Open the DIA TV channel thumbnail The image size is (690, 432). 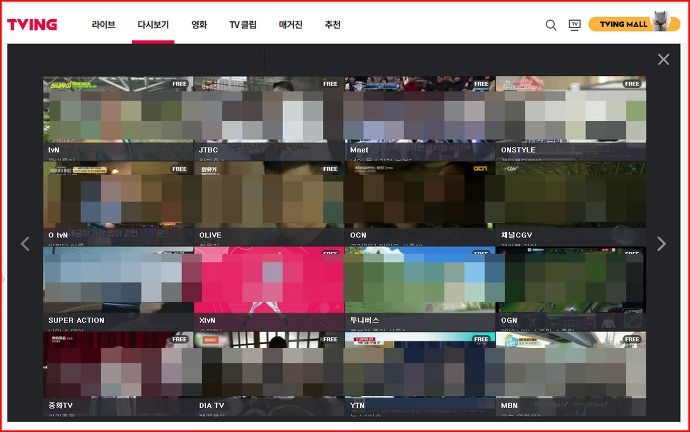coord(269,374)
